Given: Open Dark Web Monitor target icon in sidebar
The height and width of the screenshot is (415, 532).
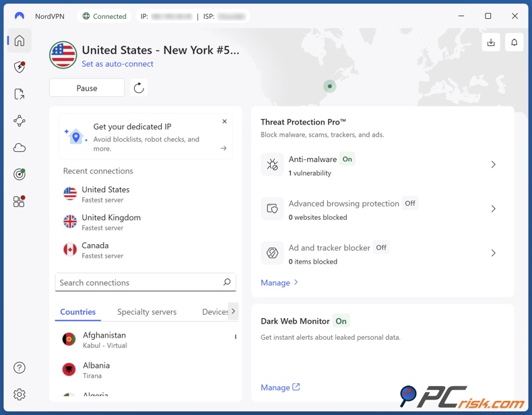Looking at the screenshot, I should tap(20, 175).
